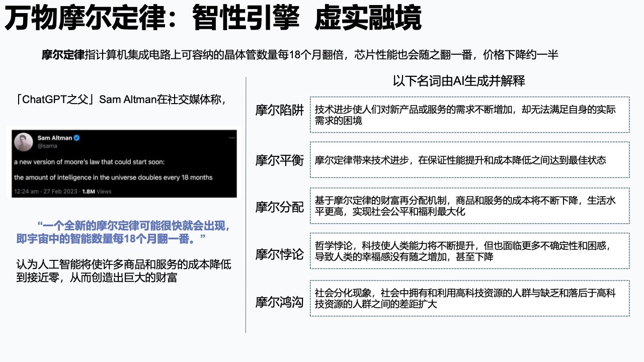Click the tweet line 'a new version of moore's law'
The image size is (644, 362).
click(x=89, y=162)
